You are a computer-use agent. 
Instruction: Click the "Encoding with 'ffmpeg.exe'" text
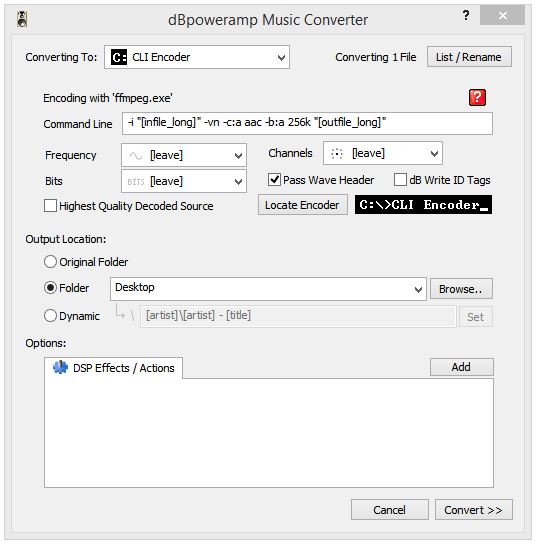coord(108,98)
